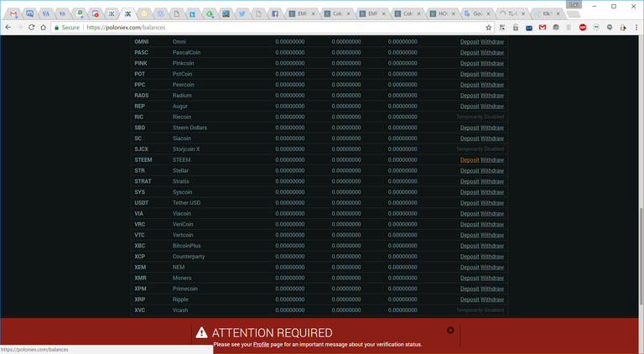Click Withdraw for XMR
644x354 pixels.
[492, 278]
